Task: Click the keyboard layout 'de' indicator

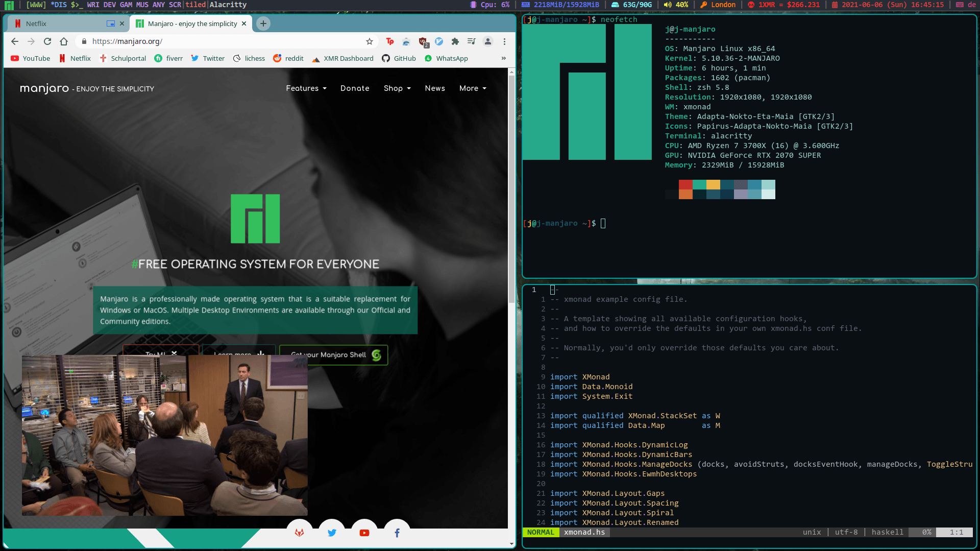Action: [x=966, y=5]
